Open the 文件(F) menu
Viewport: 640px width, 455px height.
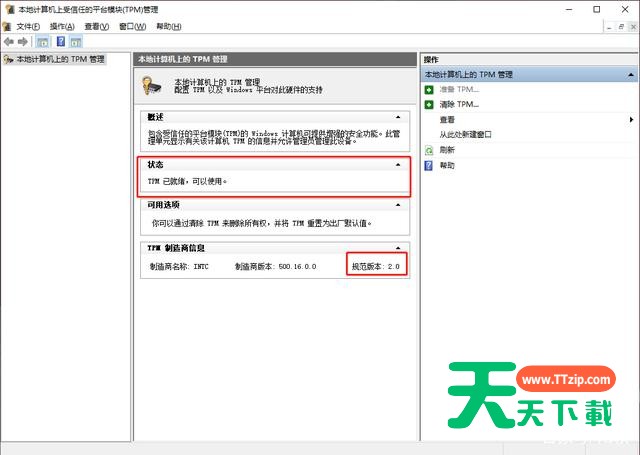[x=28, y=27]
